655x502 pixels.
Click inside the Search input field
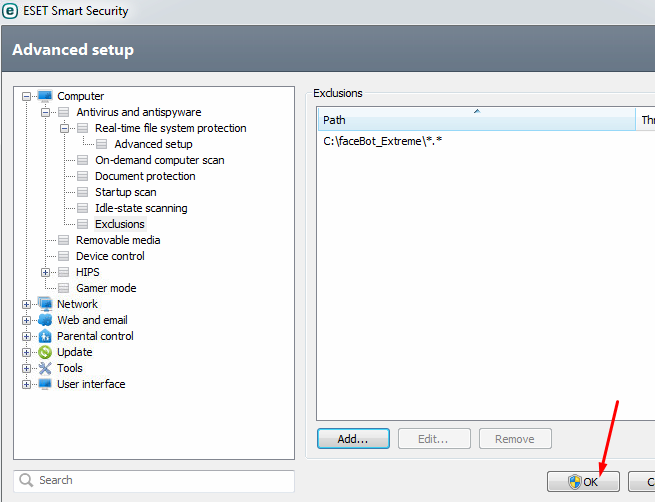154,481
